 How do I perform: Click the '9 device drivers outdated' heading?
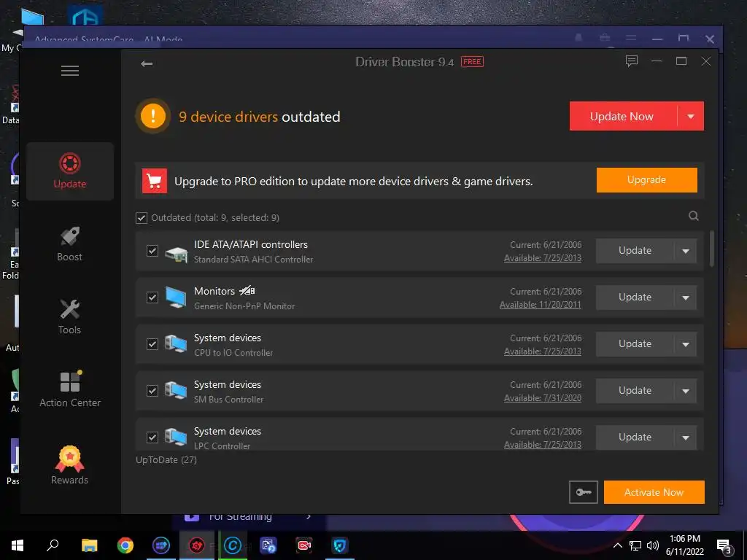(x=259, y=117)
